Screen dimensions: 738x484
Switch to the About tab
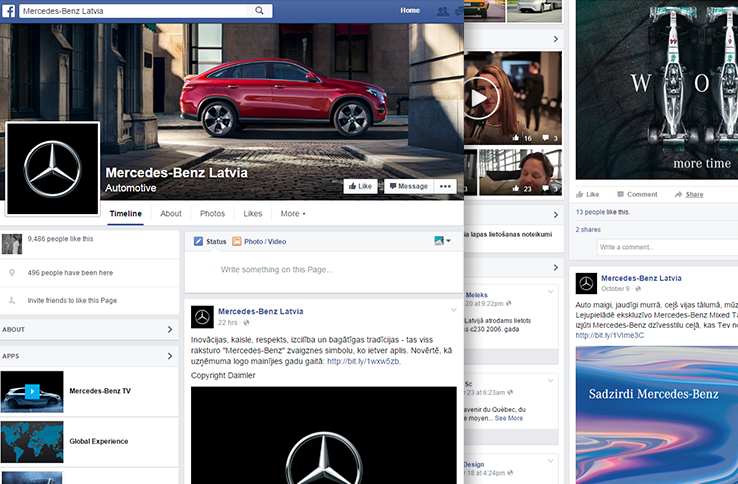click(x=171, y=214)
